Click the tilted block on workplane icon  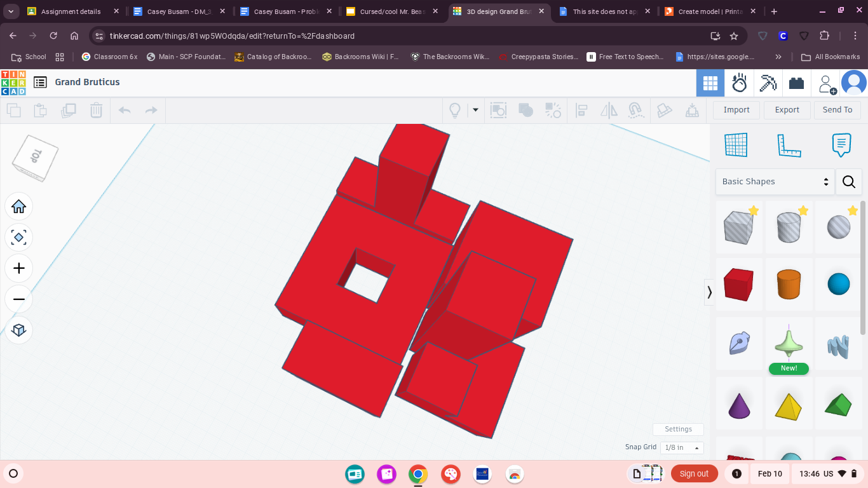click(x=664, y=110)
